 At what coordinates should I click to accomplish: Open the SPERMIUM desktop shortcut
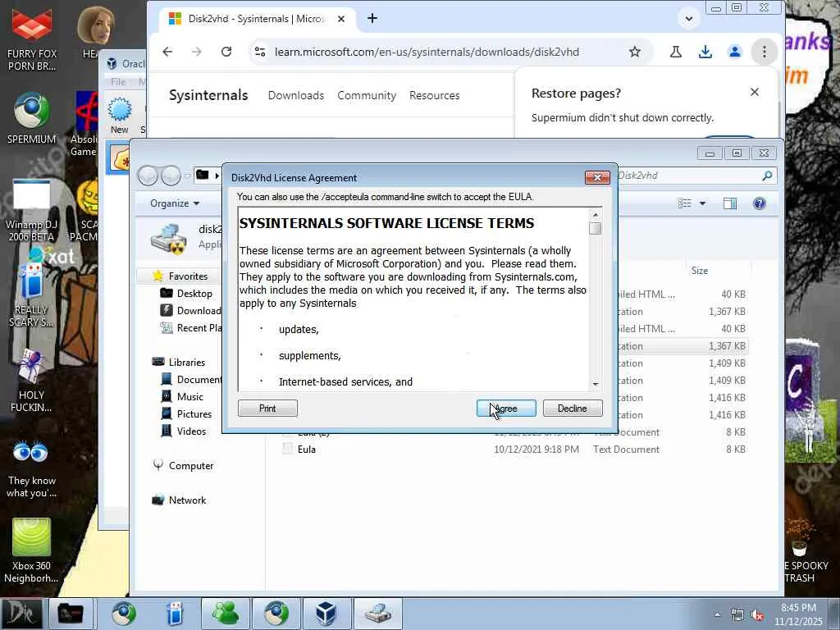[x=32, y=118]
